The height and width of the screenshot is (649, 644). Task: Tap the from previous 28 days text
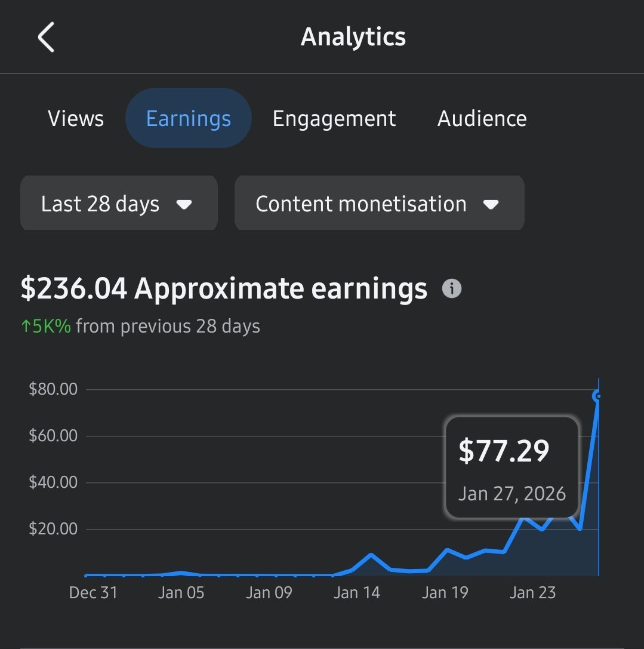(x=168, y=327)
